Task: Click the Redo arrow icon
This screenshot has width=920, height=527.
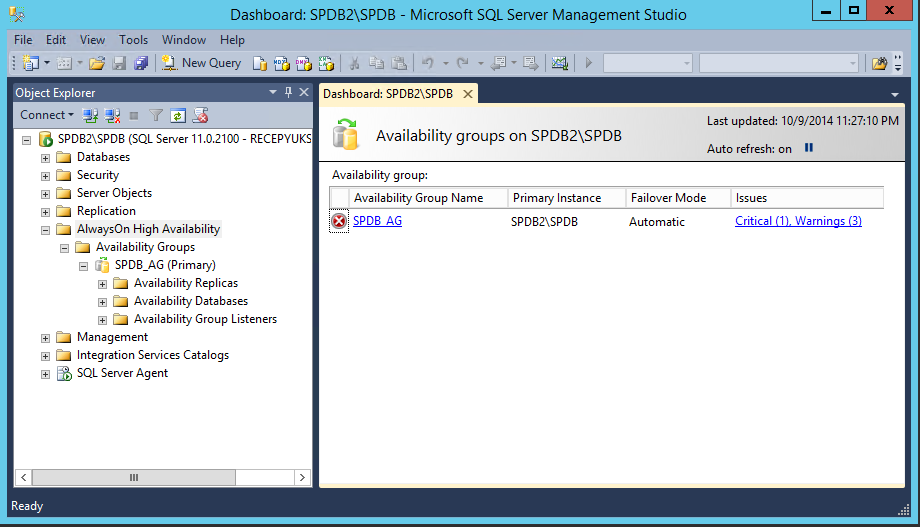Action: 463,63
